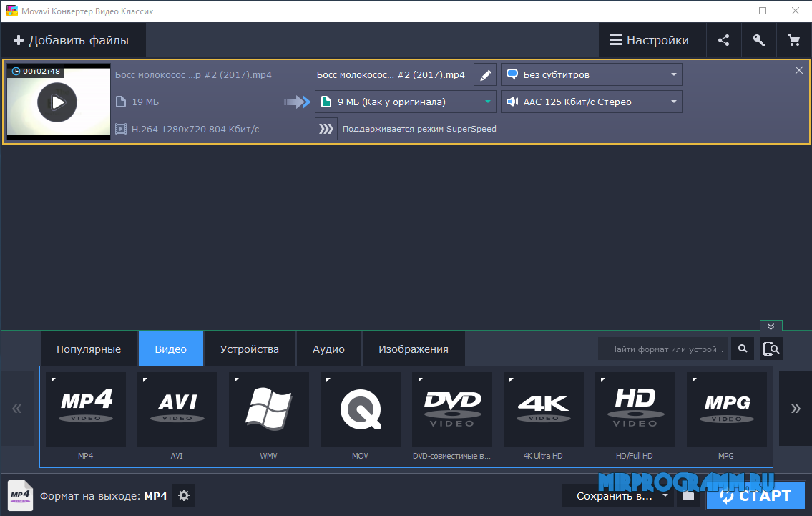The image size is (812, 516).
Task: Click the key activation icon
Action: click(x=758, y=40)
